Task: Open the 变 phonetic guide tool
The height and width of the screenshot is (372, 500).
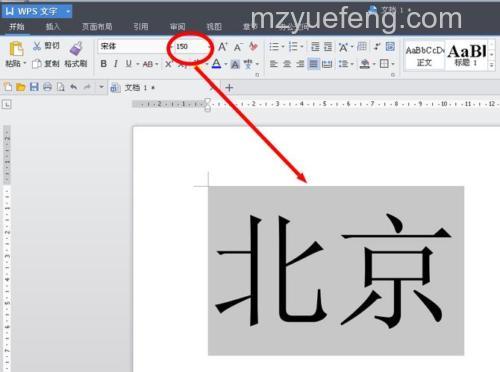Action: click(248, 64)
